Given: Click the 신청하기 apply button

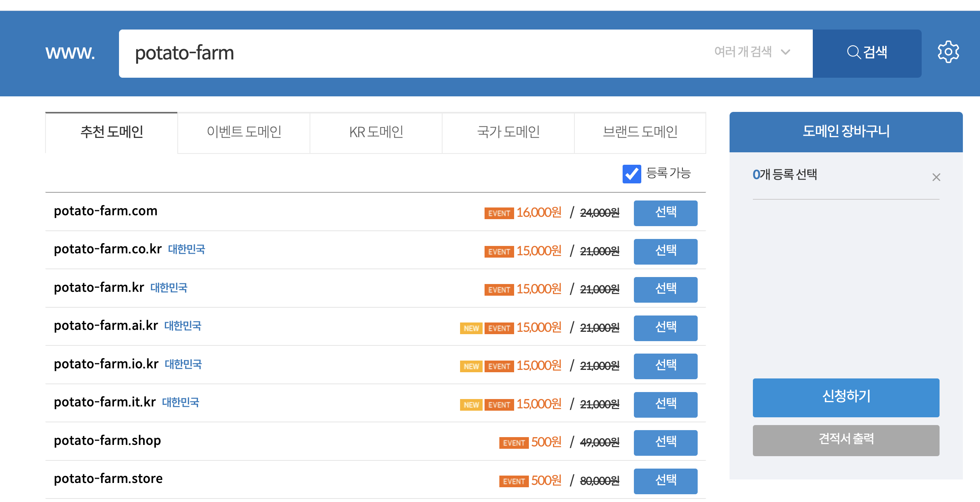Looking at the screenshot, I should tap(846, 397).
